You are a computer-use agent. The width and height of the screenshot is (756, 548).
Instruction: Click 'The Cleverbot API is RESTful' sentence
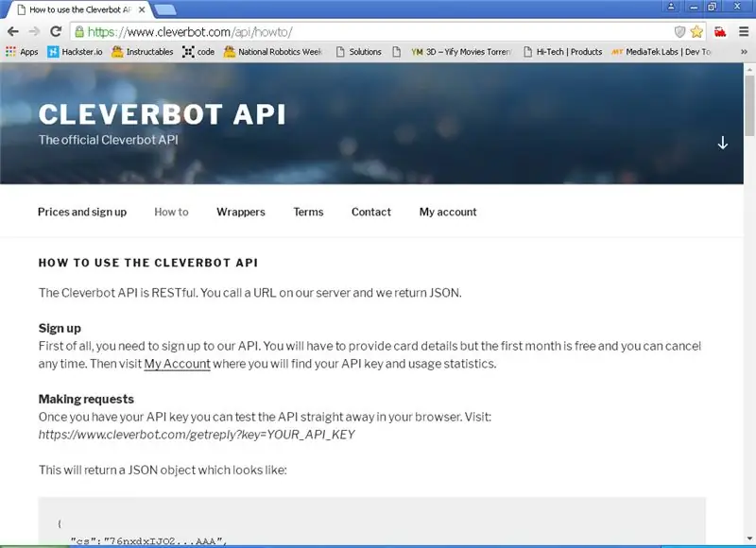tap(250, 293)
